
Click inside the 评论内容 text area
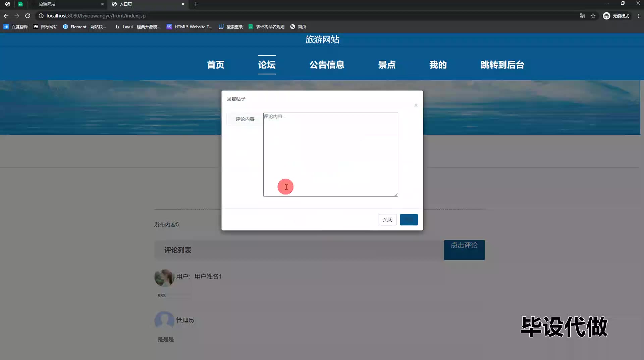(x=331, y=155)
